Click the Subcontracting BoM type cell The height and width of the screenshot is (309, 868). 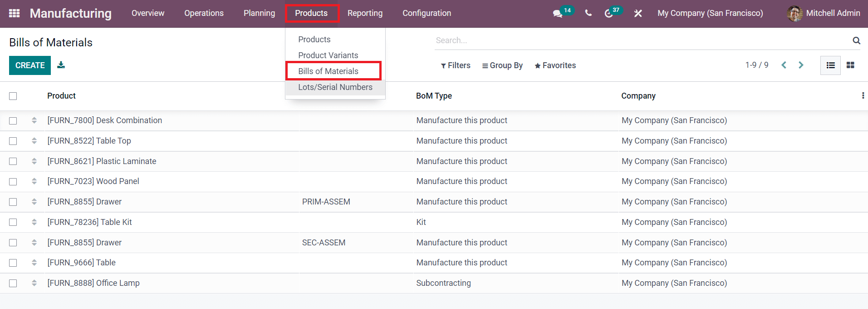click(443, 283)
